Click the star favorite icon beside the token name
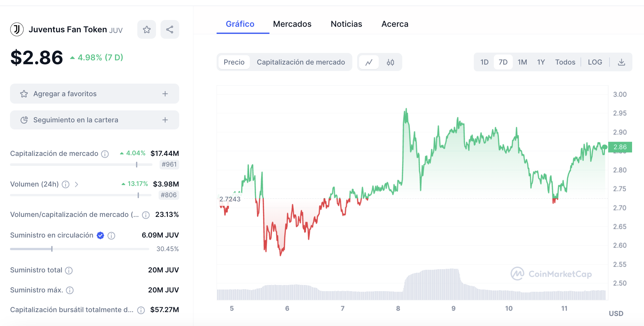Image resolution: width=644 pixels, height=326 pixels. click(x=147, y=30)
